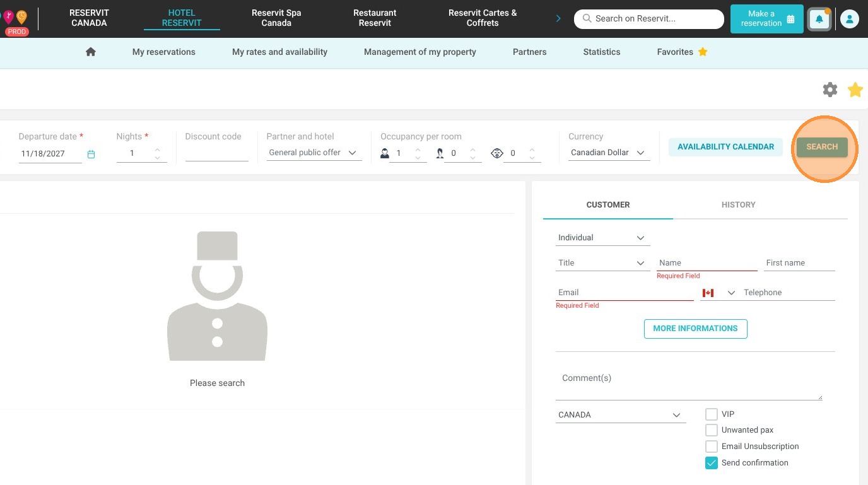
Task: Enable the Email Unsubscription checkbox
Action: click(x=712, y=447)
